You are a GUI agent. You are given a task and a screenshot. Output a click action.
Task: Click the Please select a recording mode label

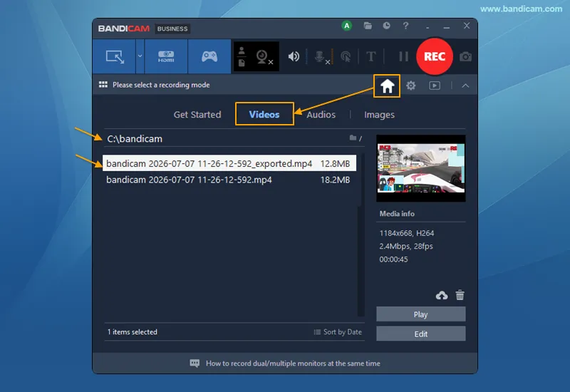(x=161, y=85)
